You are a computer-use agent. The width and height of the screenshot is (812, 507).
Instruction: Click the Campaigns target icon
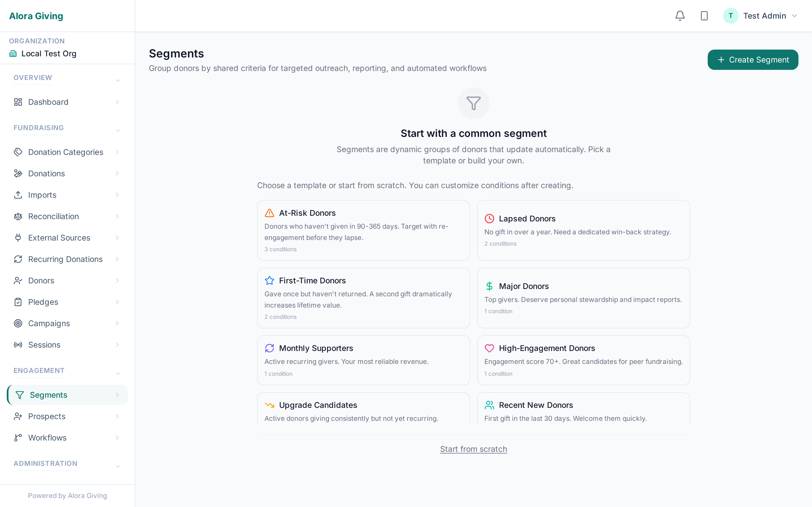coord(18,323)
